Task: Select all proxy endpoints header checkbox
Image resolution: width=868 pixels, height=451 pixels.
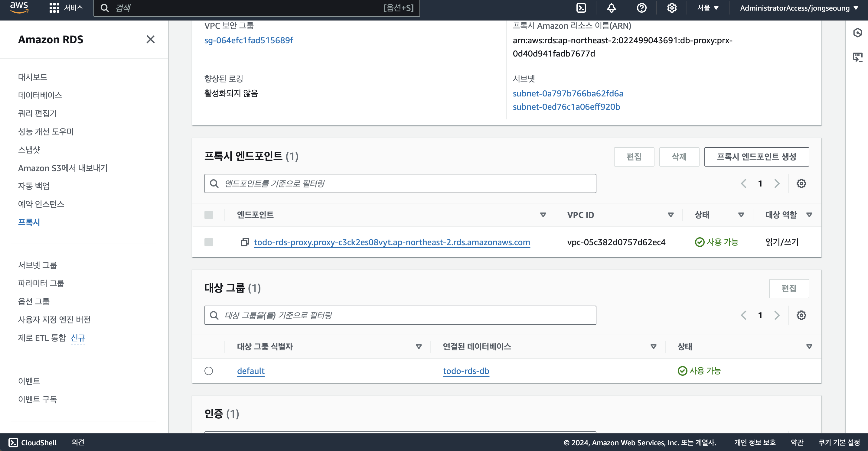Action: coord(209,215)
